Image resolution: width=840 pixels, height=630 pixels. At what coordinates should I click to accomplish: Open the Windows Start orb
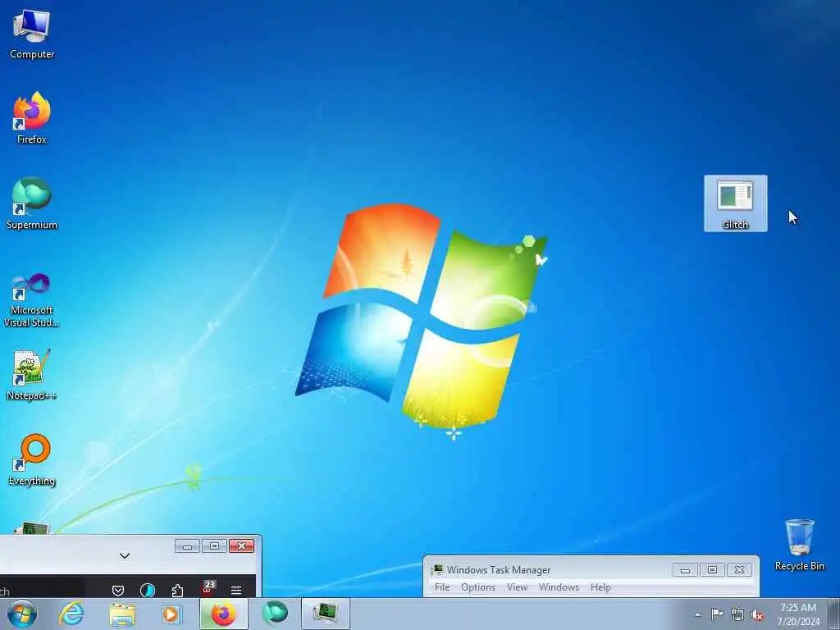tap(22, 614)
